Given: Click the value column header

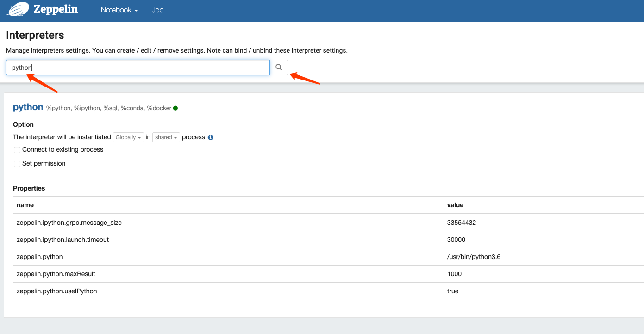Looking at the screenshot, I should pyautogui.click(x=455, y=205).
